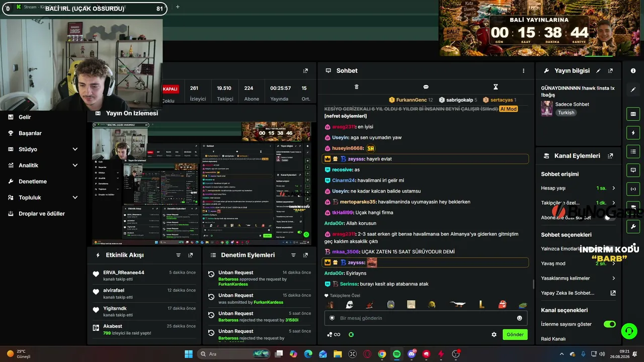Open the green headset support button
Viewport: 644px width, 362px height.
point(629,331)
